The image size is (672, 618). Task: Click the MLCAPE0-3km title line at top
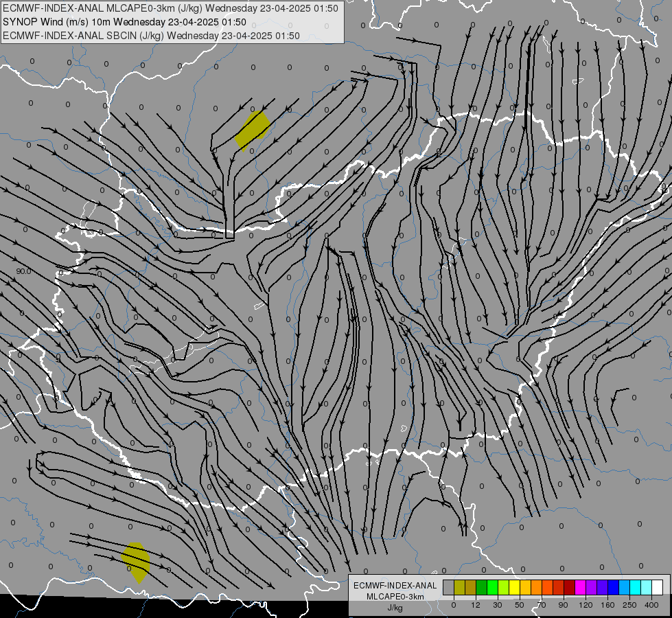pyautogui.click(x=170, y=8)
